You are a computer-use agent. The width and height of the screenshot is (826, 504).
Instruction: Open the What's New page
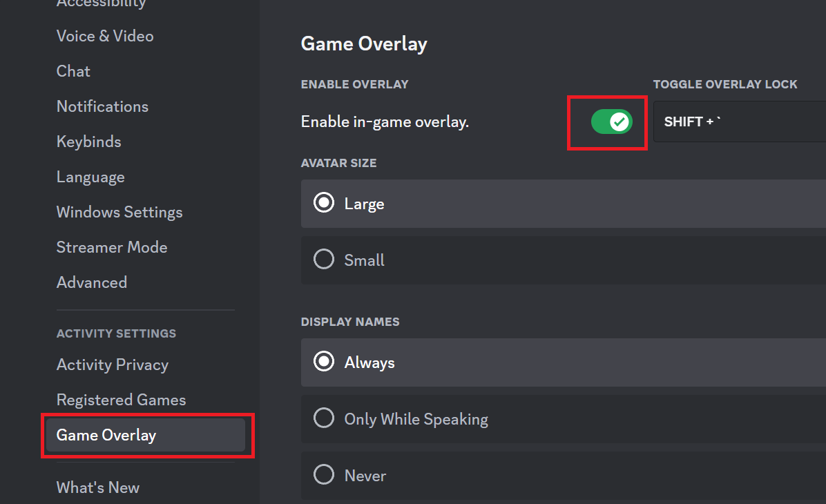pyautogui.click(x=98, y=487)
